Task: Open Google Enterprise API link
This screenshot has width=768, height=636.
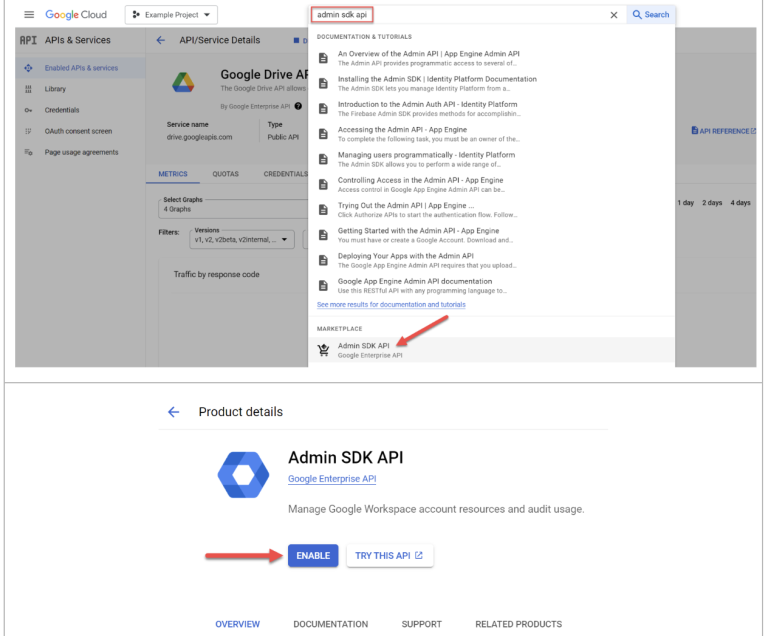Action: (x=331, y=479)
